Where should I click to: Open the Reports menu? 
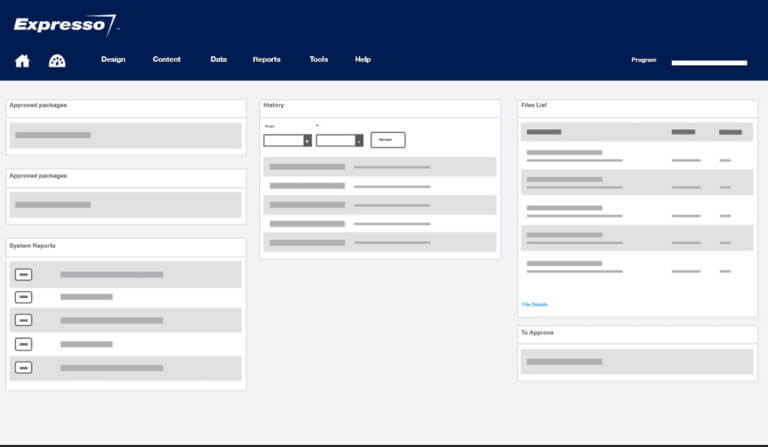pyautogui.click(x=266, y=59)
